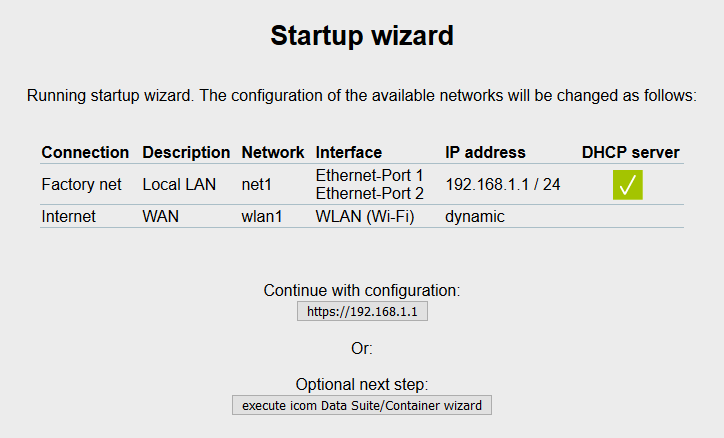Click the green DHCP server checkmark icon
724x438 pixels.
coord(627,185)
